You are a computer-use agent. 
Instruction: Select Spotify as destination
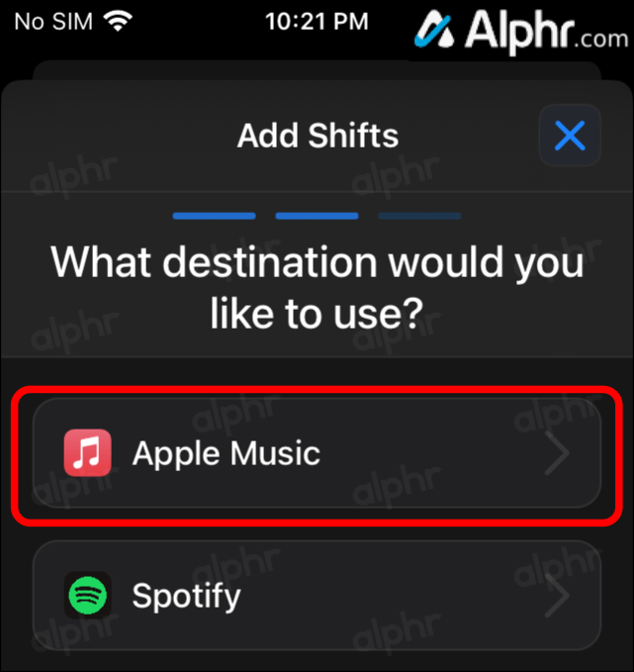[x=317, y=595]
